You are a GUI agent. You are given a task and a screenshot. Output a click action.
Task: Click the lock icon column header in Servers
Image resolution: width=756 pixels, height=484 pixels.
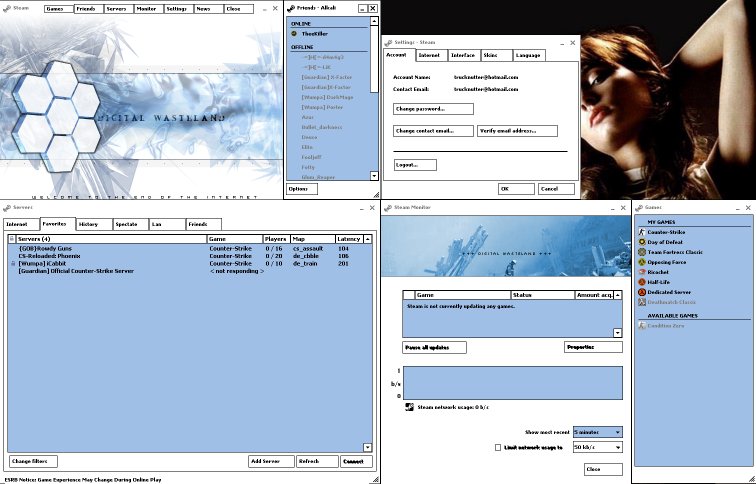point(12,239)
